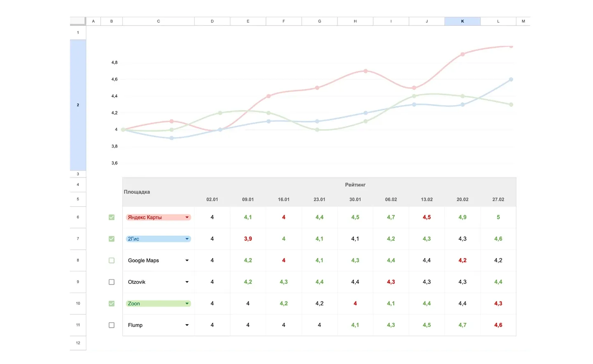The height and width of the screenshot is (364, 593).
Task: Uncheck the 2Гис row checkbox
Action: pos(111,239)
